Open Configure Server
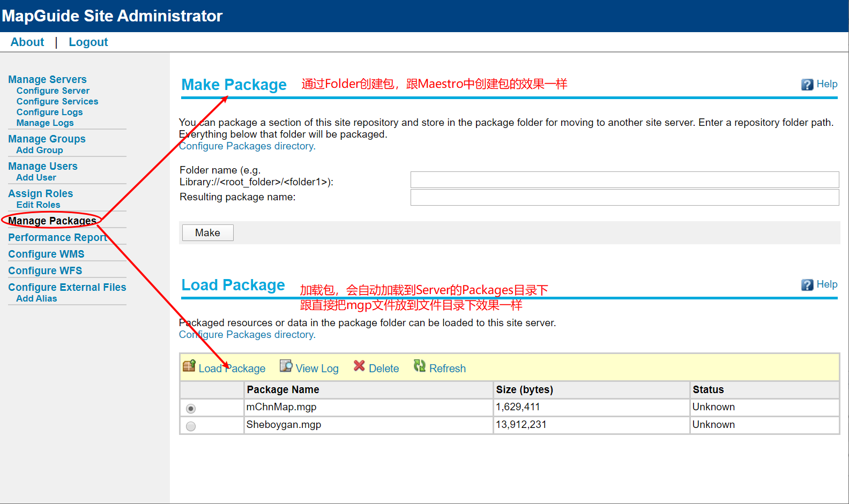This screenshot has height=504, width=849. (53, 91)
